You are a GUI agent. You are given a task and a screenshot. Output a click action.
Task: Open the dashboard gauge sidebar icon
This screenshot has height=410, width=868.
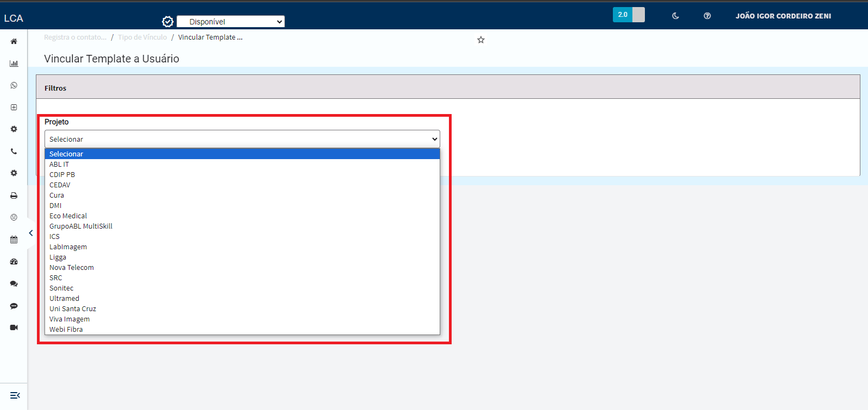(x=14, y=262)
